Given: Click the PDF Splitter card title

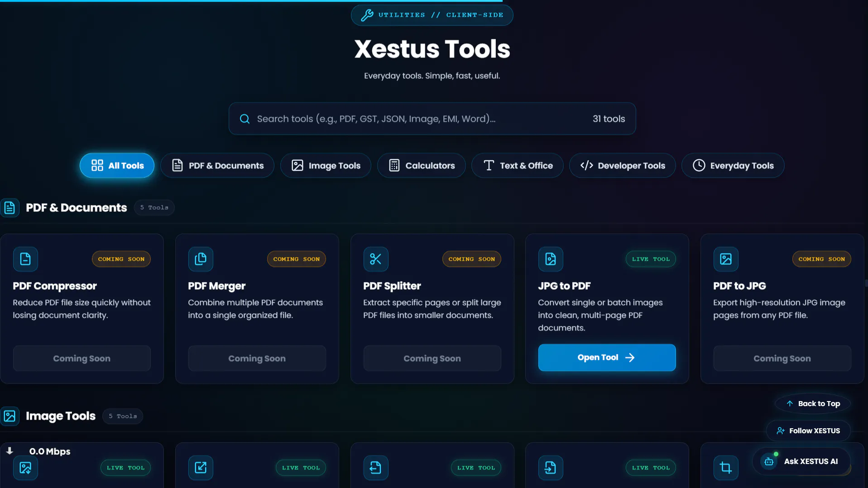Looking at the screenshot, I should pyautogui.click(x=392, y=286).
